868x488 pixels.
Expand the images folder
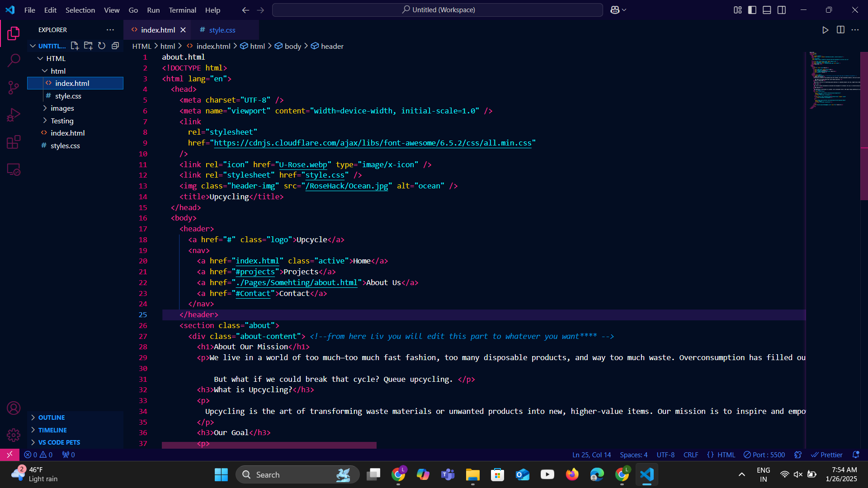pyautogui.click(x=62, y=108)
